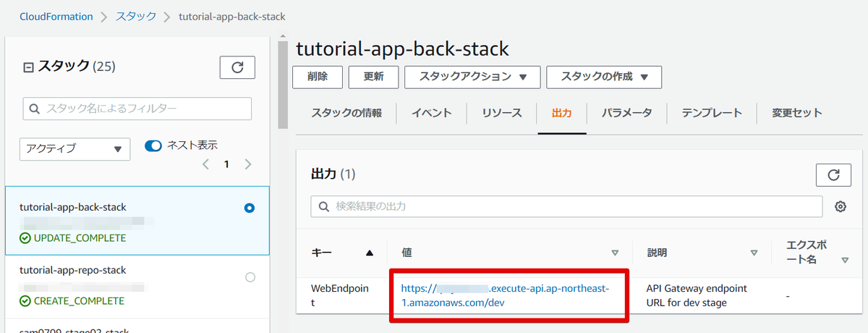Screen dimensions: 868x333
Task: Refresh the stack list
Action: point(237,67)
